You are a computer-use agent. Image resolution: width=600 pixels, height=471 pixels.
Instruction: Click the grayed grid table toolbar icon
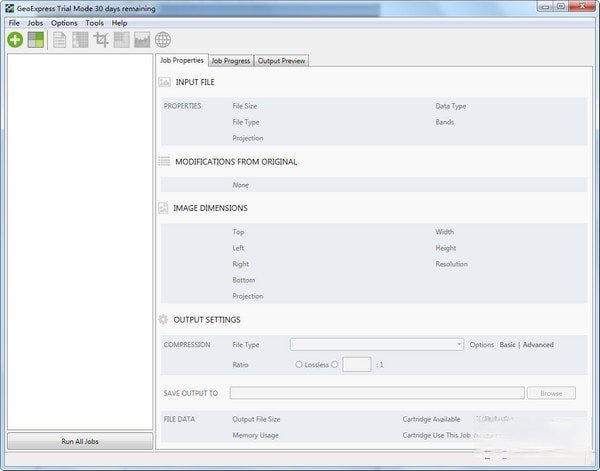coord(80,40)
